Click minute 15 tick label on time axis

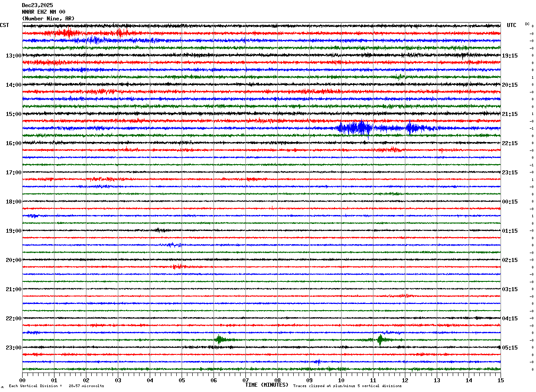tap(501, 380)
